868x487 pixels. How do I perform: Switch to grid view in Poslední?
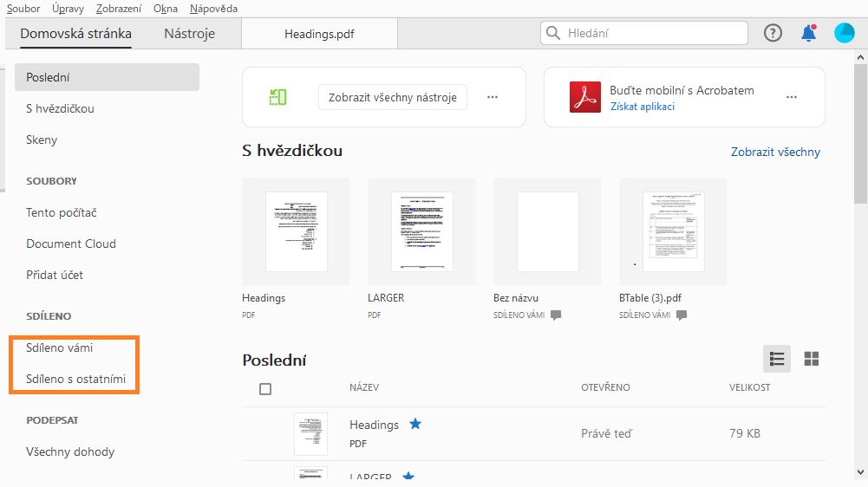(x=812, y=359)
